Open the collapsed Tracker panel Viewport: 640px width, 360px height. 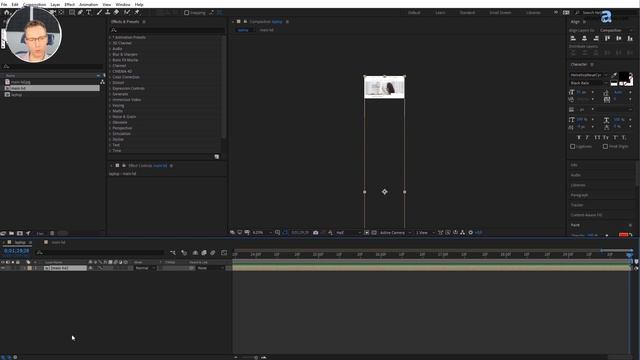577,205
